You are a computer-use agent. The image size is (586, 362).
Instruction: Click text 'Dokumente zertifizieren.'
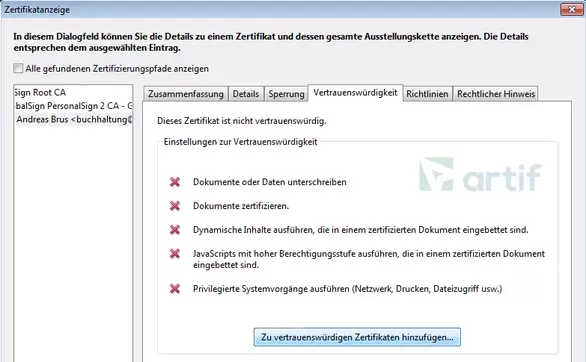tap(241, 206)
